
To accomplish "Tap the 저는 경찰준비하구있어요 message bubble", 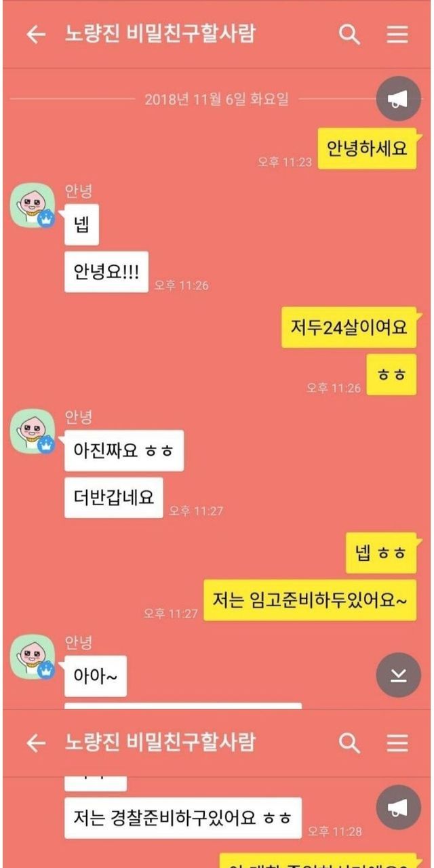I will [x=183, y=818].
